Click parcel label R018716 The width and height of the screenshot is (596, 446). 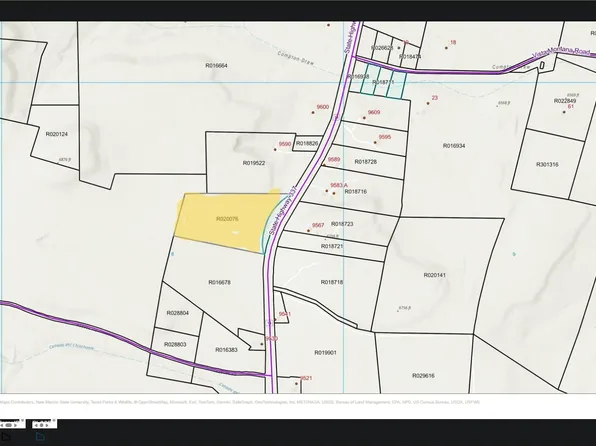[356, 192]
